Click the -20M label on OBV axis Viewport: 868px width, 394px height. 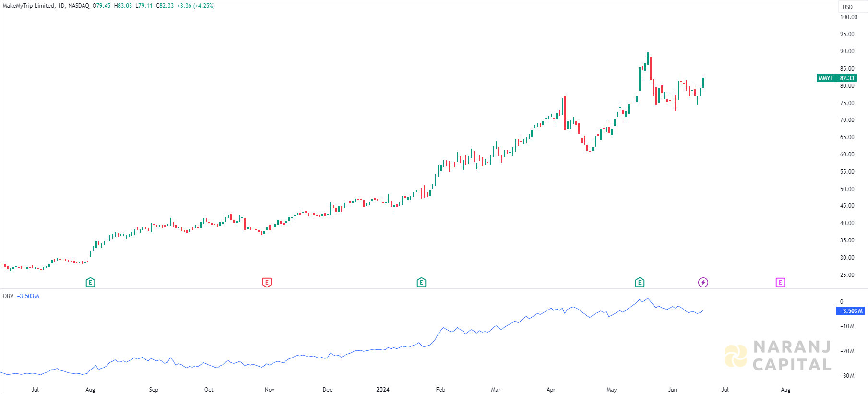[x=847, y=351]
